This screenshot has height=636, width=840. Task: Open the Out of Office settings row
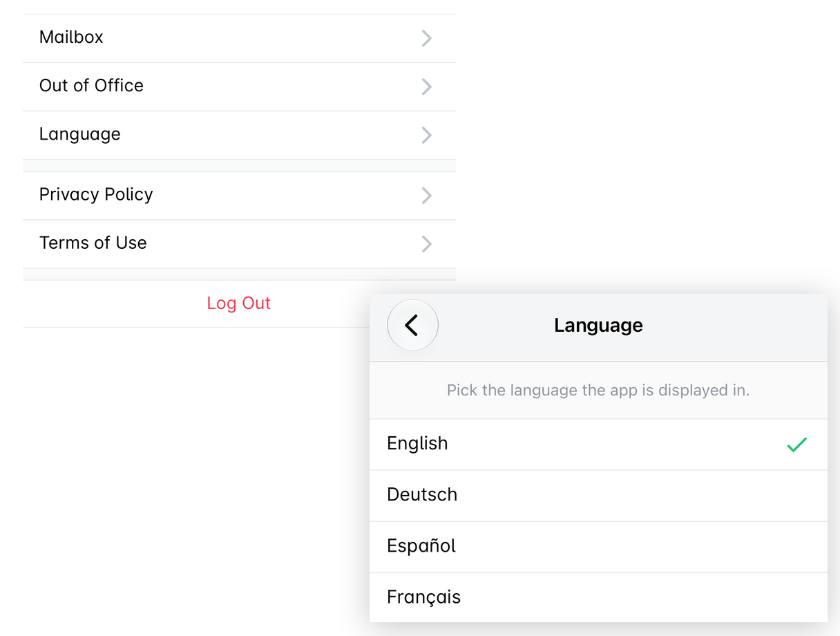click(x=239, y=86)
